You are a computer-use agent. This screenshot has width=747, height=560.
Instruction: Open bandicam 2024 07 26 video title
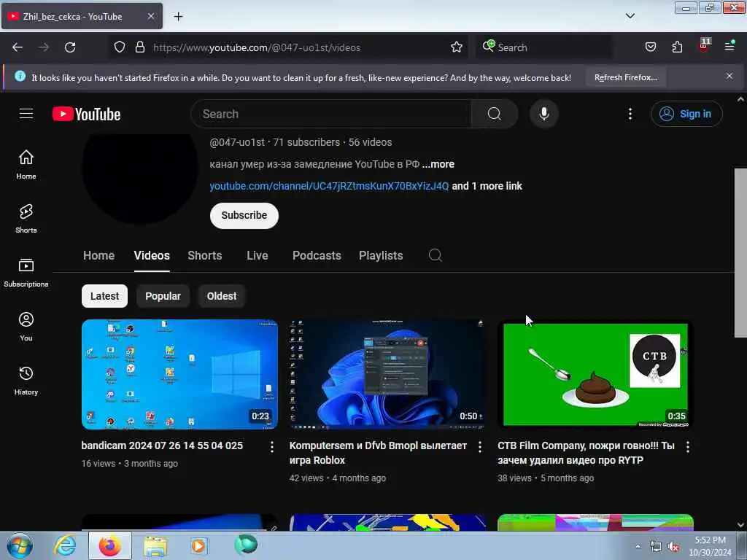[162, 446]
